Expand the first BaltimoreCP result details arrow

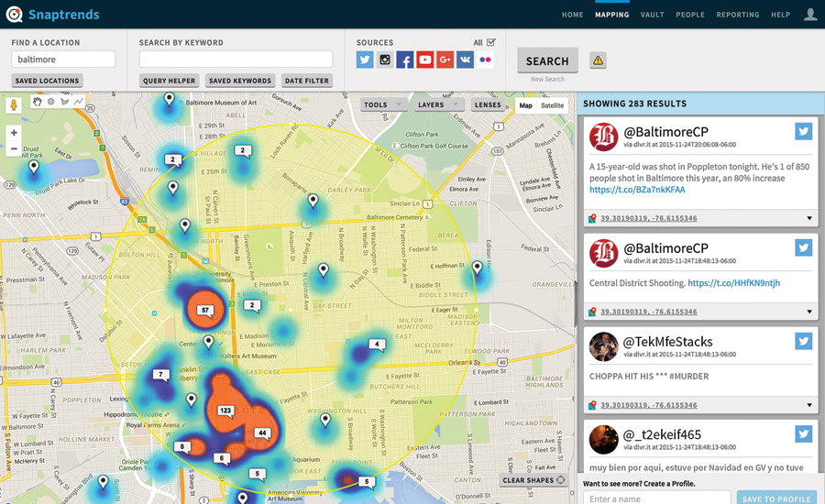(809, 218)
